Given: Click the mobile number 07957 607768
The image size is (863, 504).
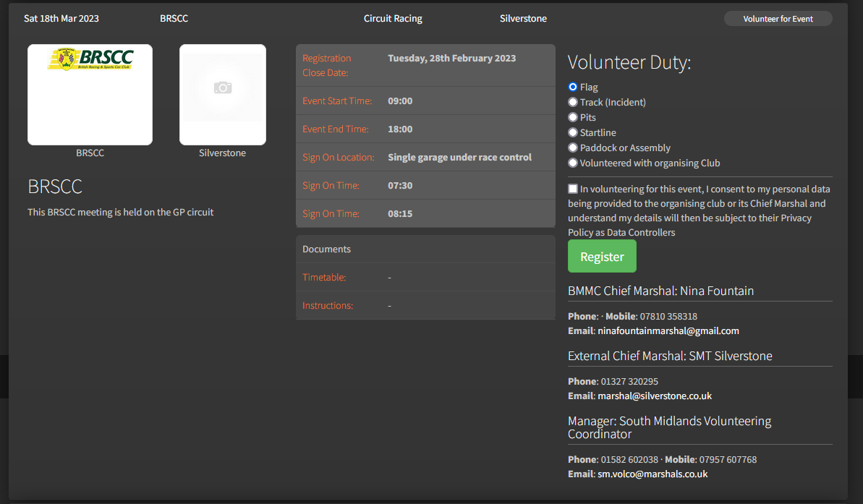Looking at the screenshot, I should (728, 459).
